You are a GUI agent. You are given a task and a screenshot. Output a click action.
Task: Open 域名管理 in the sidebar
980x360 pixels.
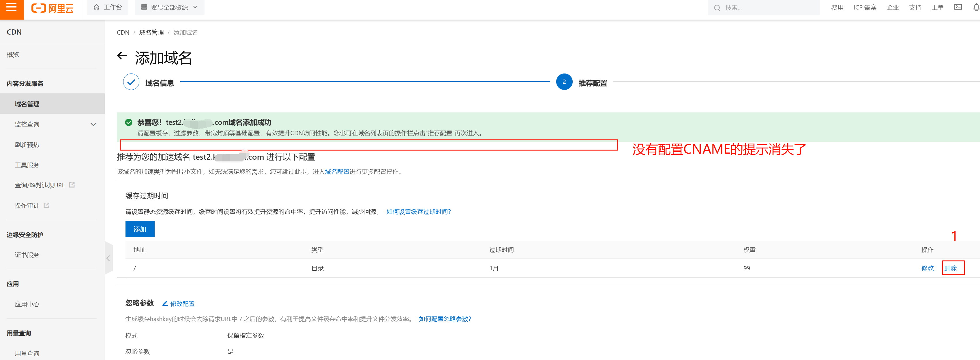click(x=27, y=103)
